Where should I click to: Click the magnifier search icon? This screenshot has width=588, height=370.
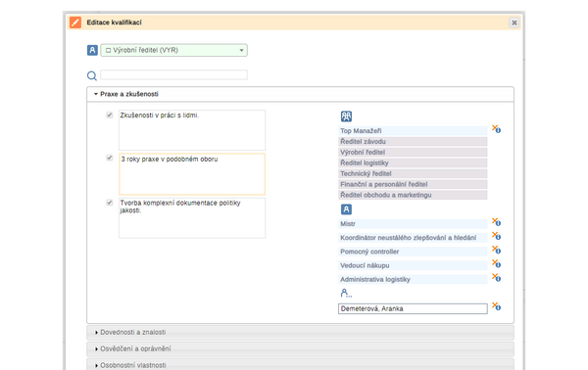[x=92, y=75]
